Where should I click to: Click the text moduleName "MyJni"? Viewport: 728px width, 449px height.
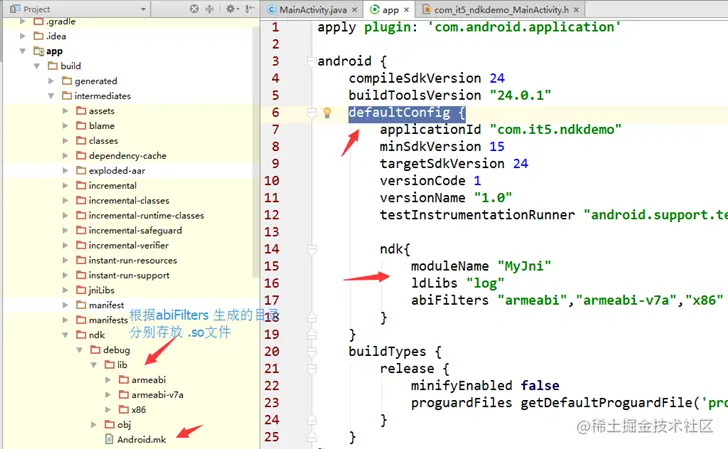481,266
